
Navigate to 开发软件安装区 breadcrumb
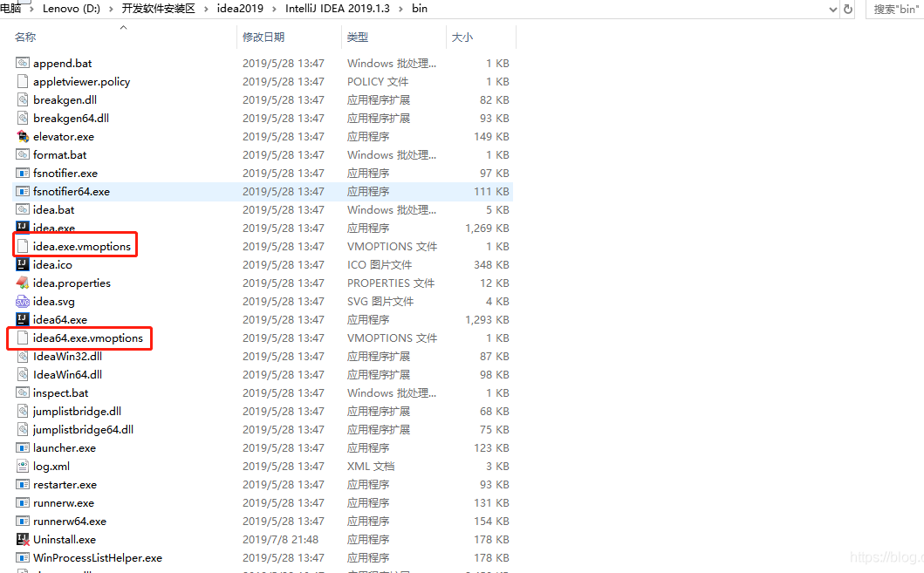158,9
